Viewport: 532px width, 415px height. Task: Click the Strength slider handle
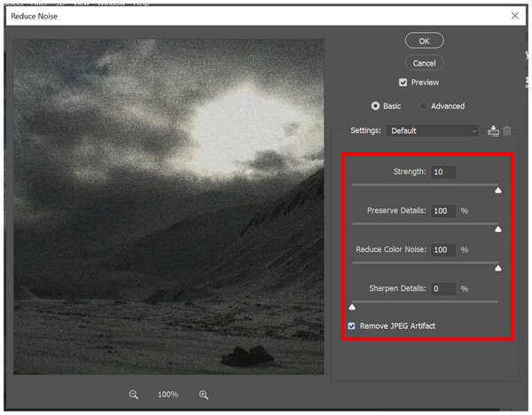(x=497, y=190)
